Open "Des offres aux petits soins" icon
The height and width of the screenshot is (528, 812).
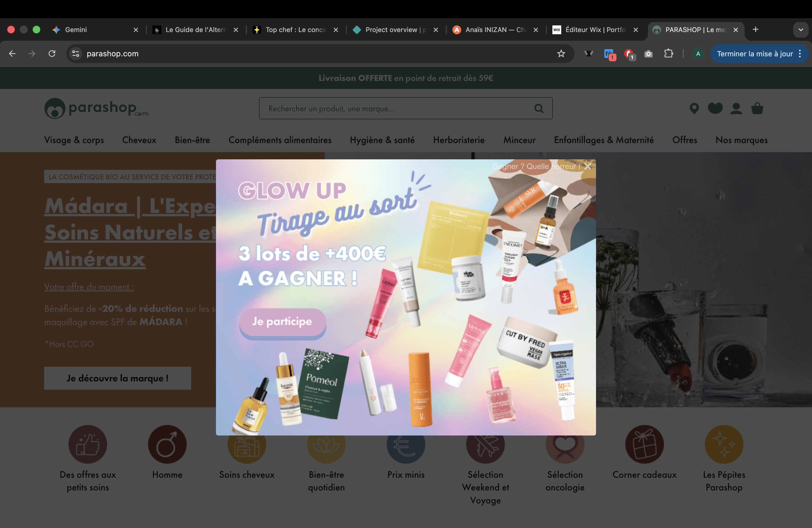88,444
